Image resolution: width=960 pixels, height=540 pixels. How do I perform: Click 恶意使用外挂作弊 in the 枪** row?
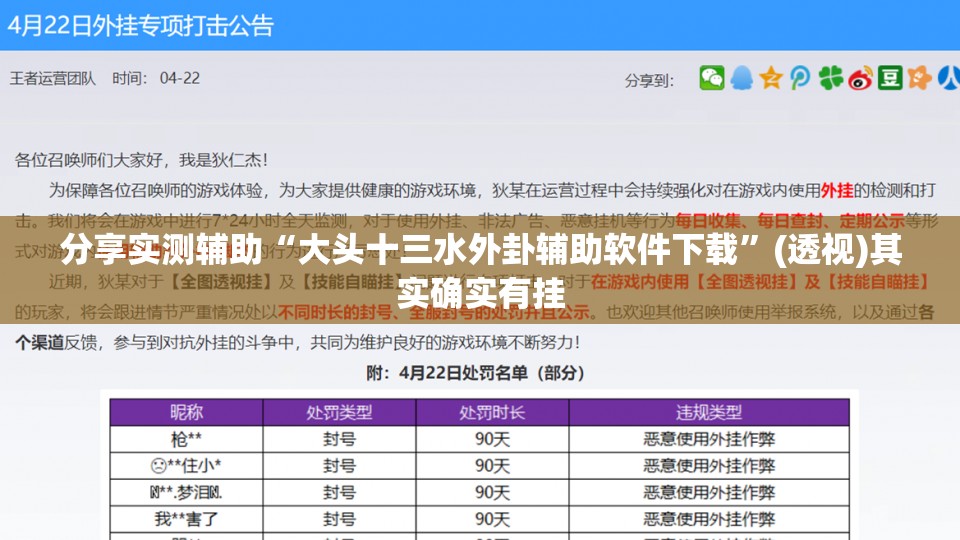709,439
